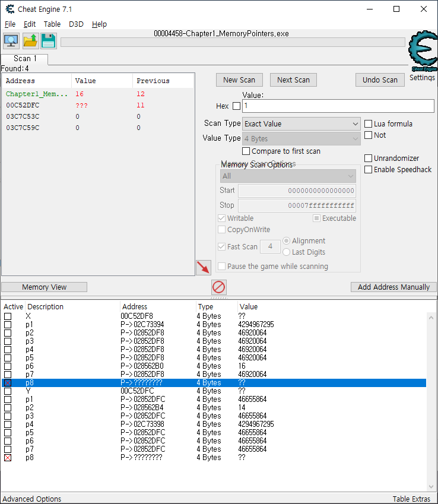Toggle the active box of the highlighted p8 row
438x504 pixels.
(8, 383)
